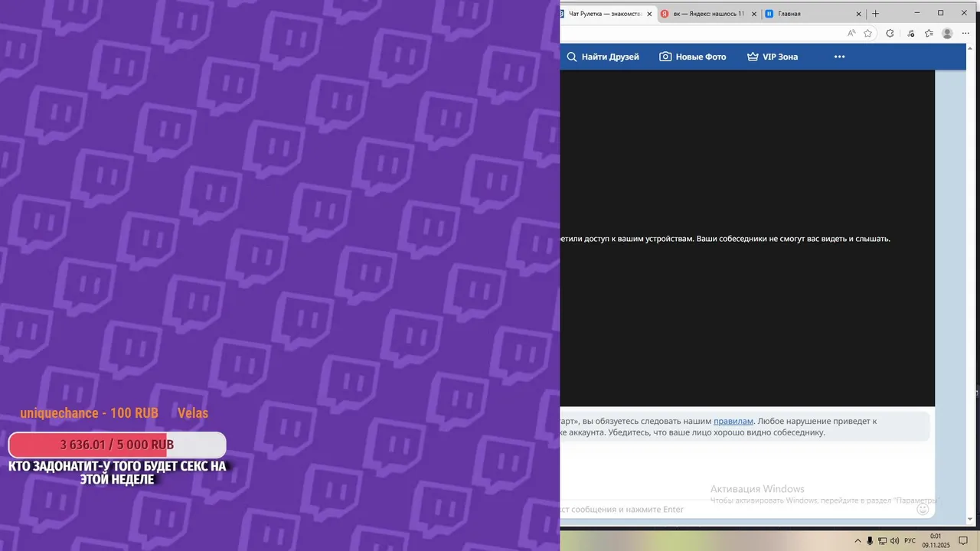Viewport: 980px width, 551px height.
Task: Open the taskbar clock showing 0:01
Action: [x=936, y=540]
